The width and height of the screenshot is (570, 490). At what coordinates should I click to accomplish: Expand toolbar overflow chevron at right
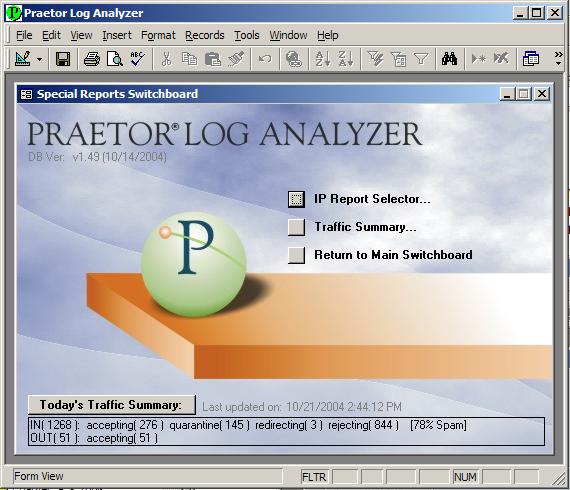[x=558, y=59]
